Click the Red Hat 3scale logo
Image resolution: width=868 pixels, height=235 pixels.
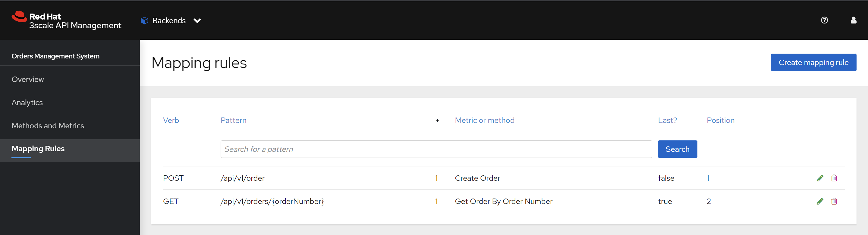[66, 20]
